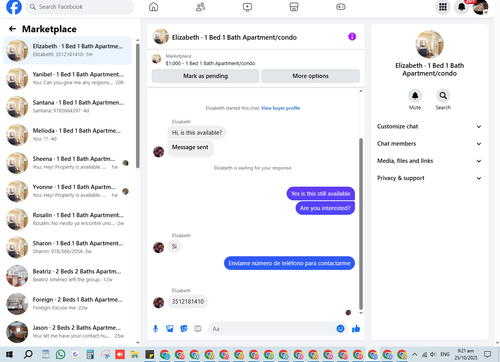Open the Sheena conversation
Image resolution: width=500 pixels, height=362 pixels.
pos(67,163)
